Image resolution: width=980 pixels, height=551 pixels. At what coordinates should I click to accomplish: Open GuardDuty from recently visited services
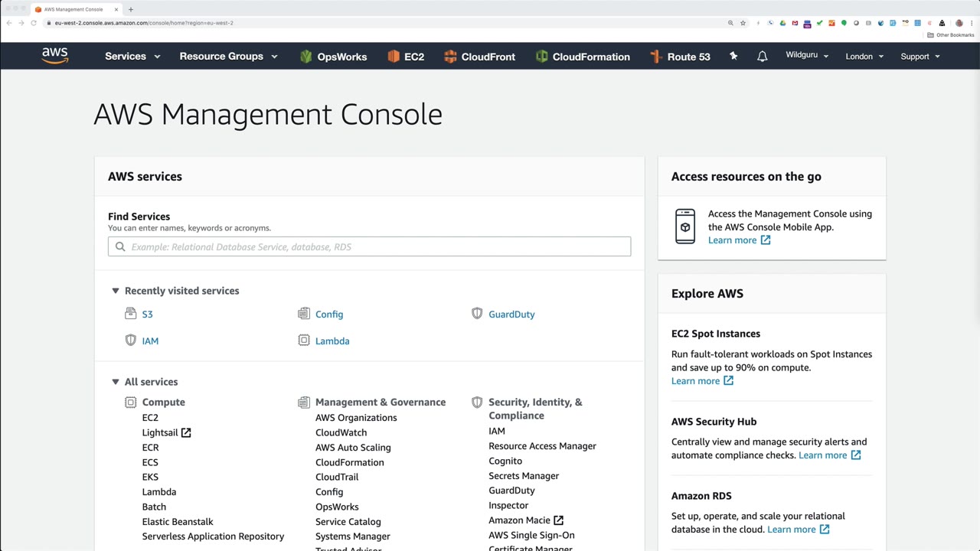pyautogui.click(x=511, y=315)
